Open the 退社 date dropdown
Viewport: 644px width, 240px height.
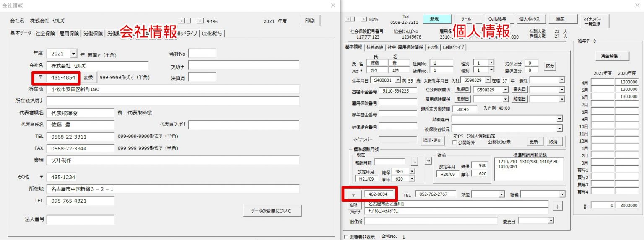(562, 80)
